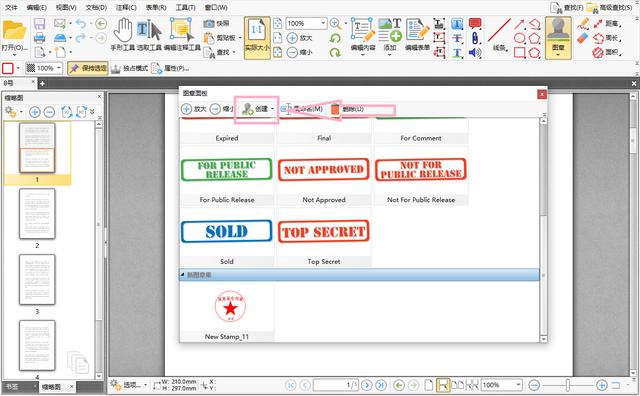
Task: Click the stamp palette vertical scrollbar
Action: 543,230
